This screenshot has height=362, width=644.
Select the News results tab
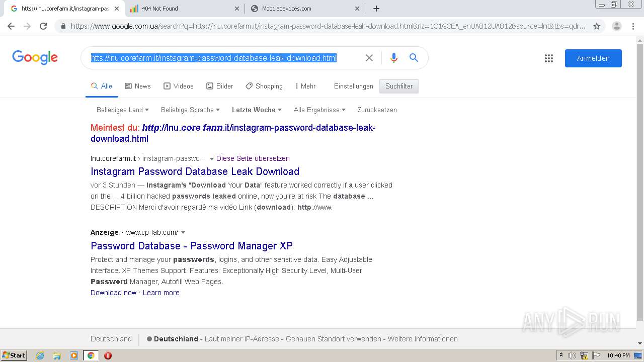coord(138,86)
